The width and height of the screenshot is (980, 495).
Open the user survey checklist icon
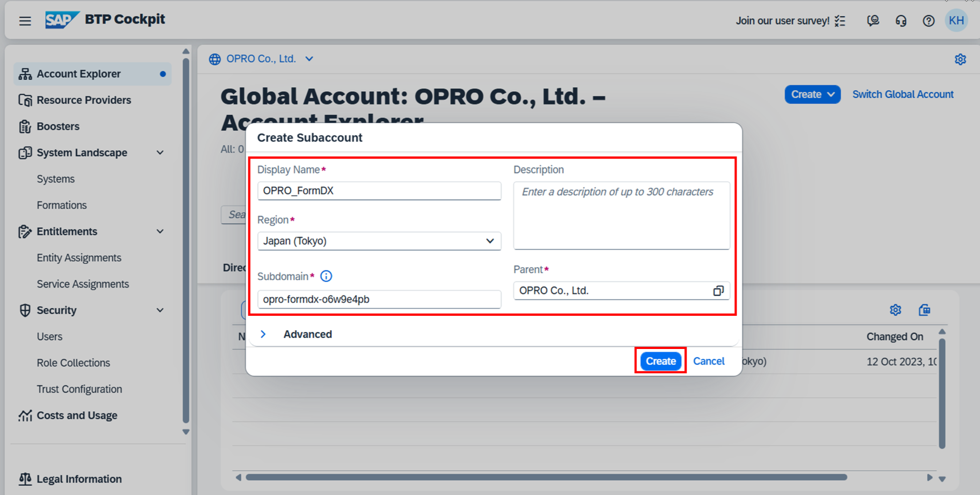840,21
